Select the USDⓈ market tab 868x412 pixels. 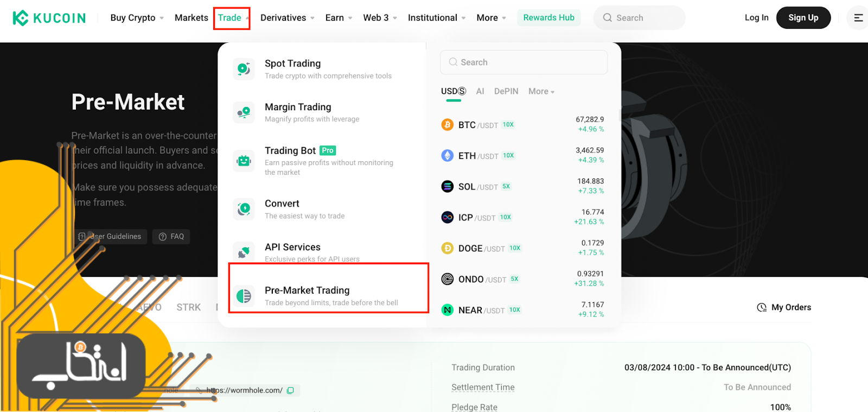(454, 91)
